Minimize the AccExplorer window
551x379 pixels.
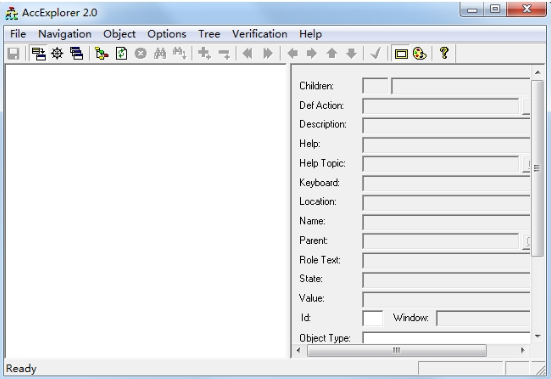[472, 10]
